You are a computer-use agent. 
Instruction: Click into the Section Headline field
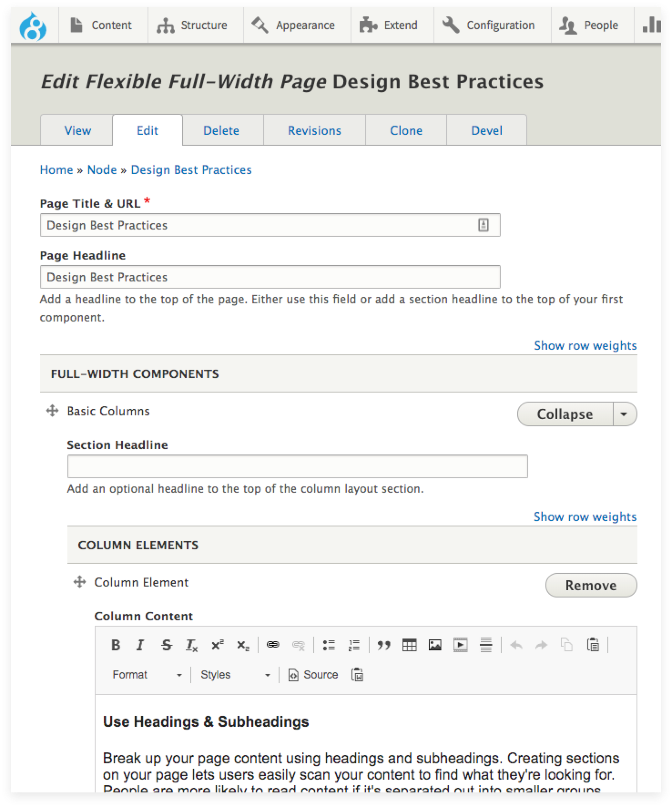tap(297, 466)
